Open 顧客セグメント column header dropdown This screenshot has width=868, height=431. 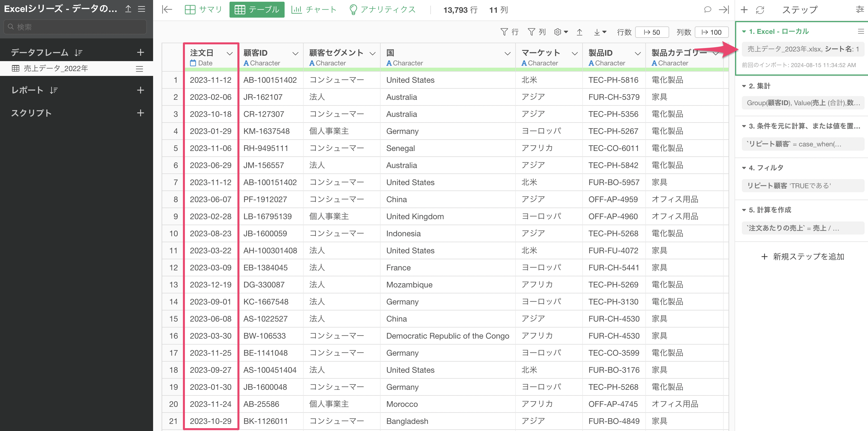pos(372,54)
